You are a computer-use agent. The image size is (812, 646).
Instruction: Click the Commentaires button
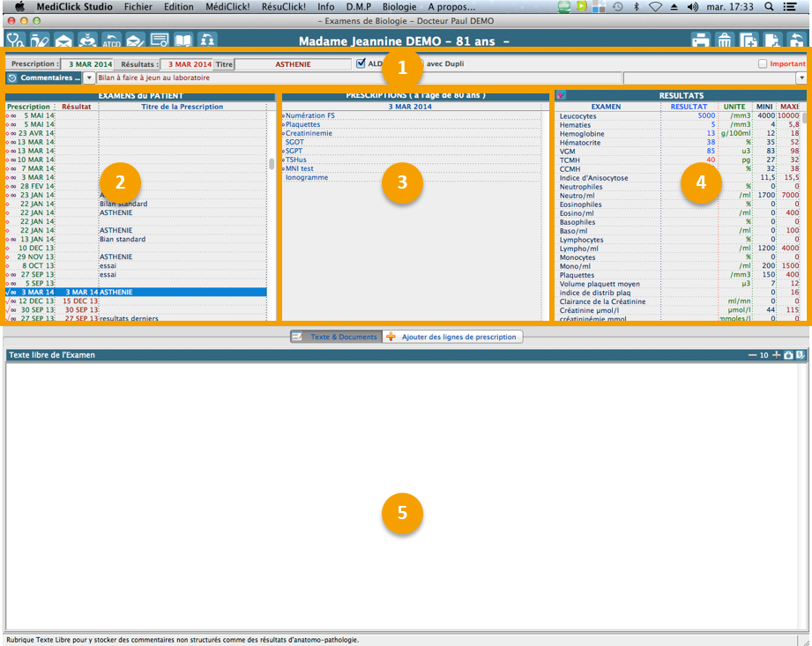(44, 78)
